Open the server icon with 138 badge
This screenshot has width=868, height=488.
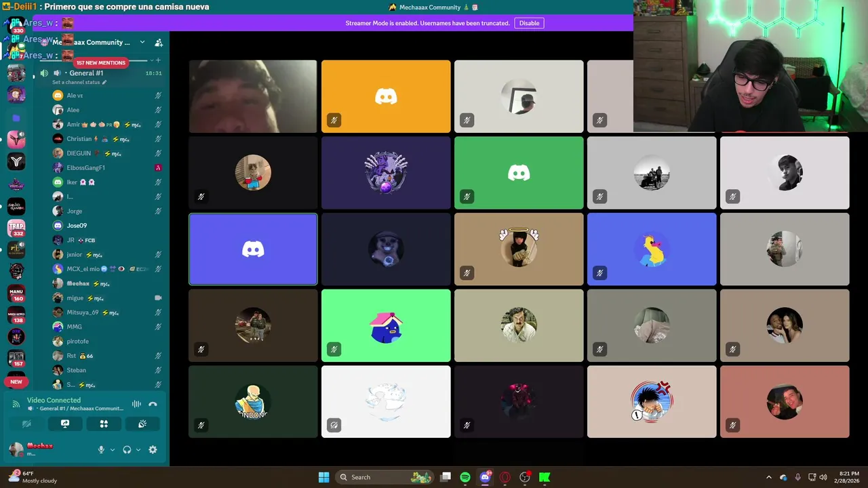pos(16,315)
